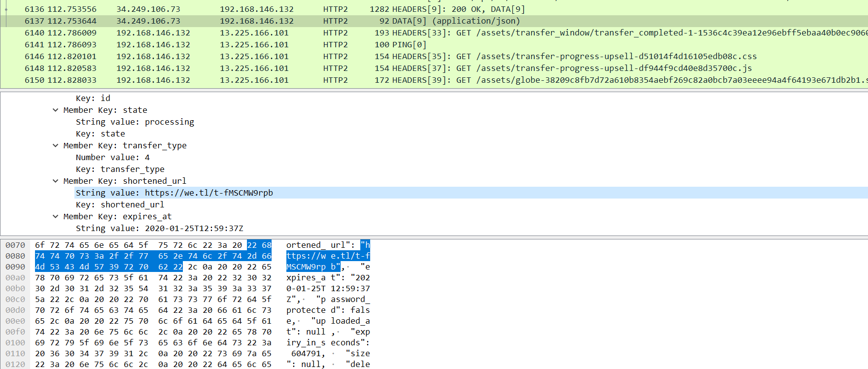
Task: Collapse the Member Key: transfer_type node
Action: point(56,145)
